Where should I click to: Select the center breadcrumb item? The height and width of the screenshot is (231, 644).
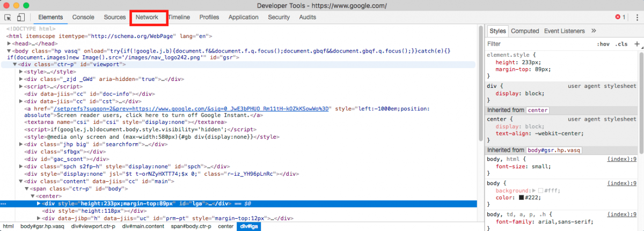(226, 226)
